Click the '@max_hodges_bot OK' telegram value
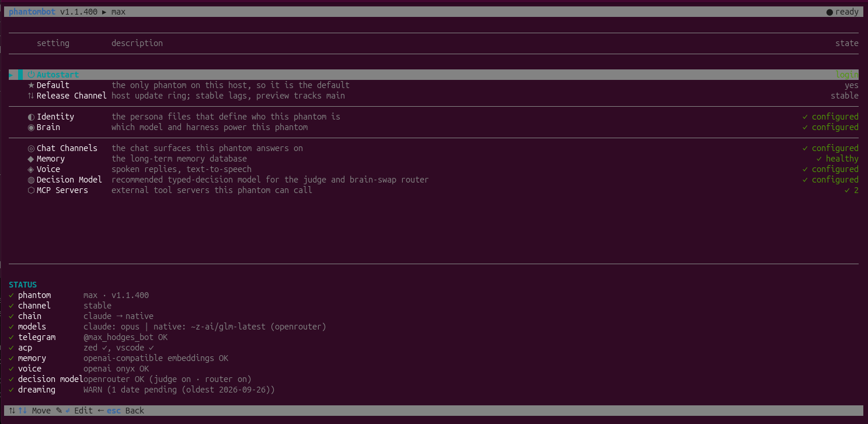Image resolution: width=868 pixels, height=424 pixels. [126, 337]
